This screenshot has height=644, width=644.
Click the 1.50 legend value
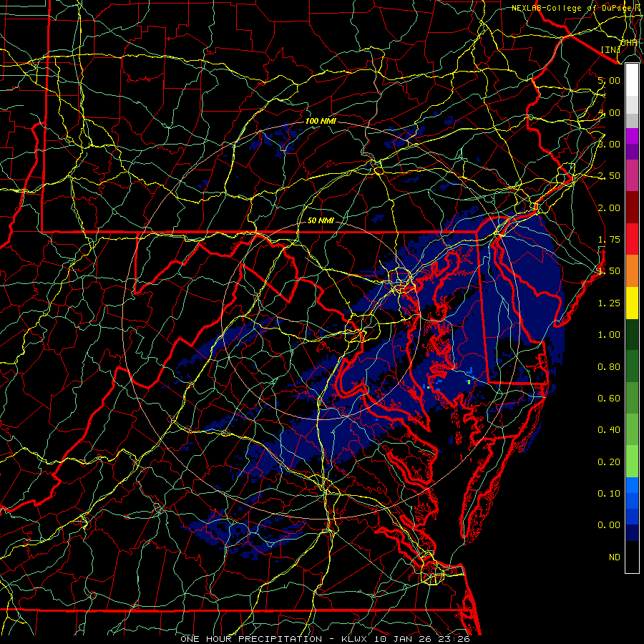609,271
